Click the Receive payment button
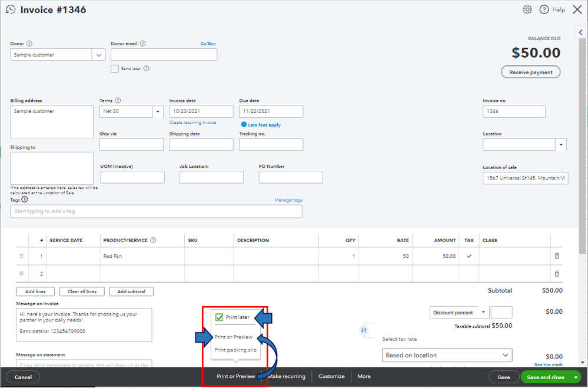The width and height of the screenshot is (588, 388). [x=531, y=72]
